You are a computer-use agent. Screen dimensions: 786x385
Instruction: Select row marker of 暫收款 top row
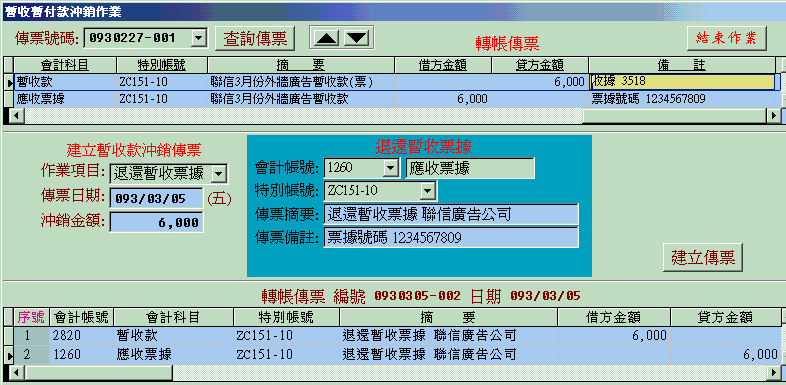[9, 82]
